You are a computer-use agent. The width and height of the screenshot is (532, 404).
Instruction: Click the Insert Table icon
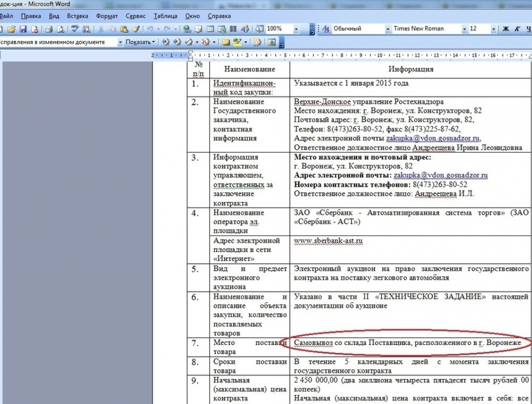211,29
